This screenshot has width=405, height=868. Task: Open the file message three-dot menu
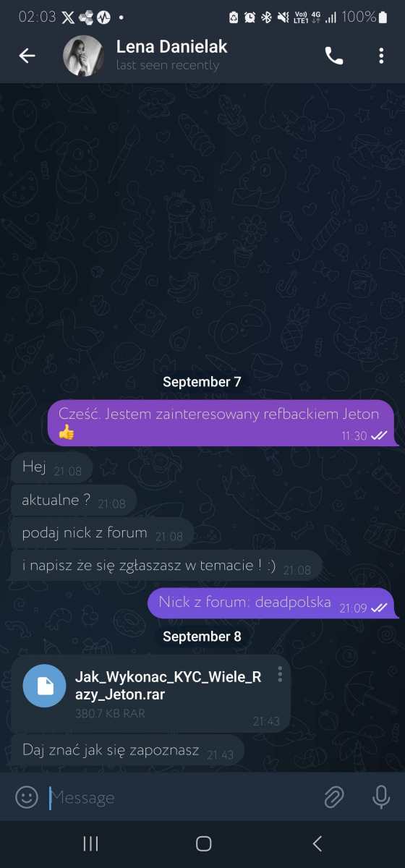280,674
